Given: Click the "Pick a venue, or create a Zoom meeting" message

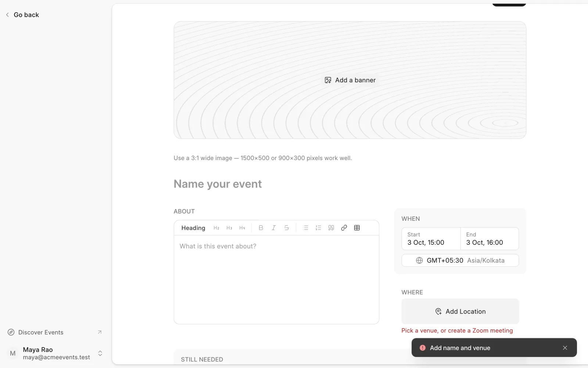Looking at the screenshot, I should 457,330.
